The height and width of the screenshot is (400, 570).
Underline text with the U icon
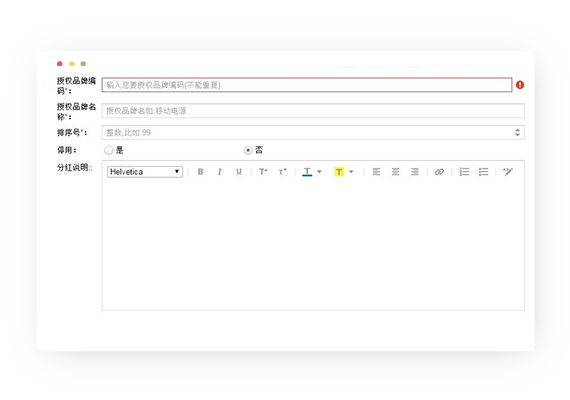click(238, 172)
